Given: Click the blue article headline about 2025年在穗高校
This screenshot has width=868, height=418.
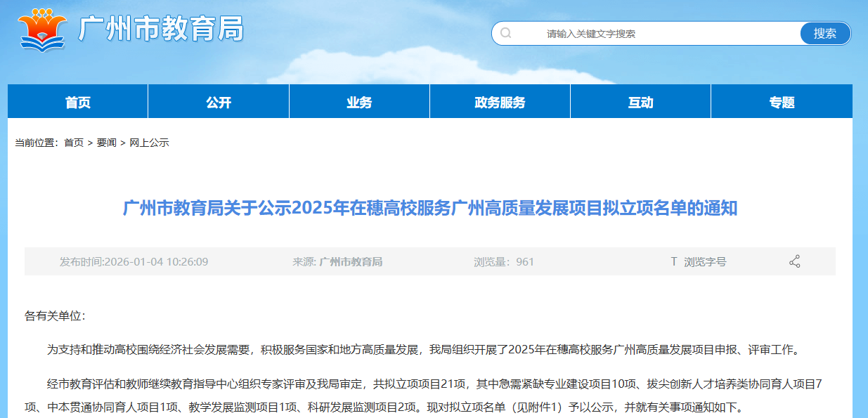Looking at the screenshot, I should 430,209.
